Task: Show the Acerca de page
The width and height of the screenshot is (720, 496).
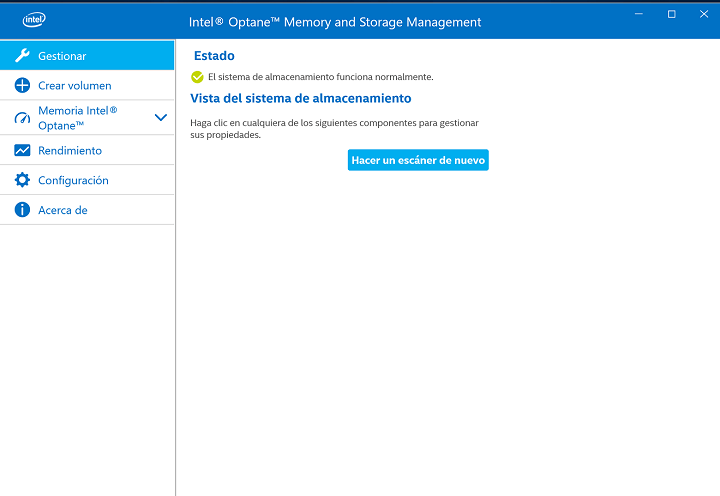Action: 63,211
